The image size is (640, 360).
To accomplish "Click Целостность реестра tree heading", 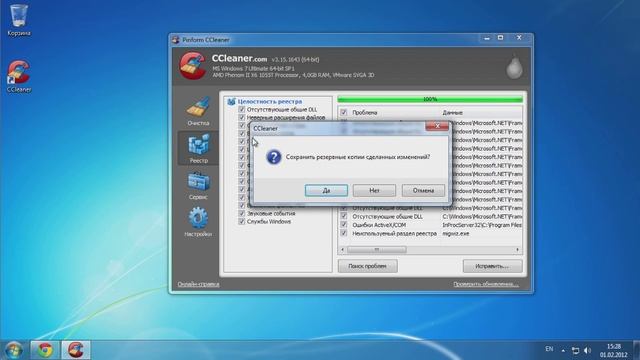I will click(270, 101).
